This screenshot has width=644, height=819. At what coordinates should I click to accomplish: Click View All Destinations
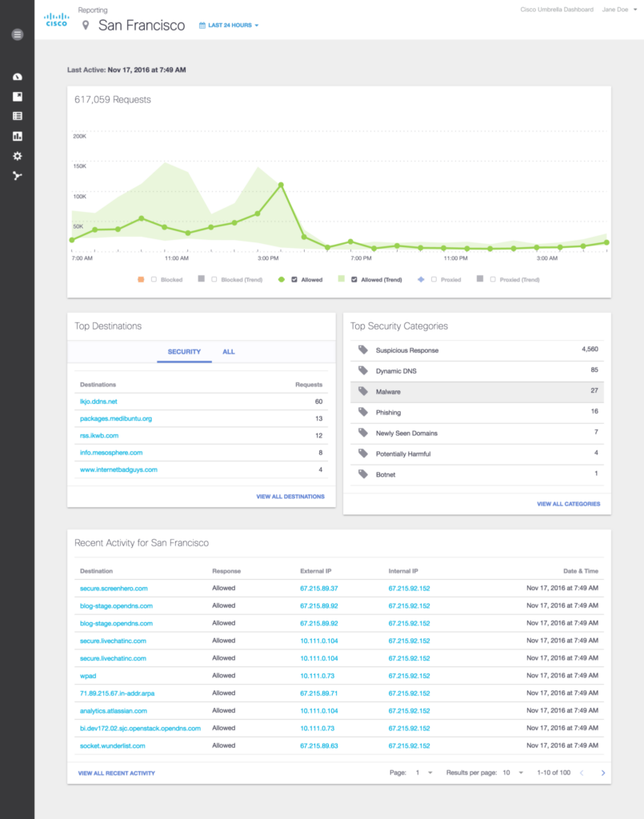point(290,496)
